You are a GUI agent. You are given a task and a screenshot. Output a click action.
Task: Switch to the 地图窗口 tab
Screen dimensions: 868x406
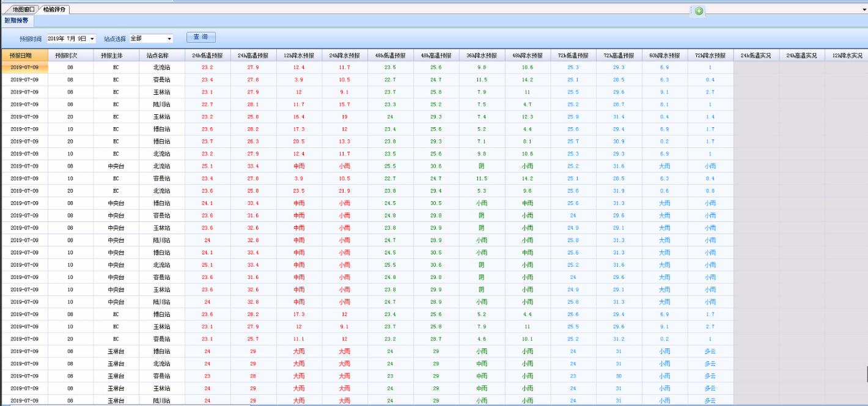[x=24, y=10]
